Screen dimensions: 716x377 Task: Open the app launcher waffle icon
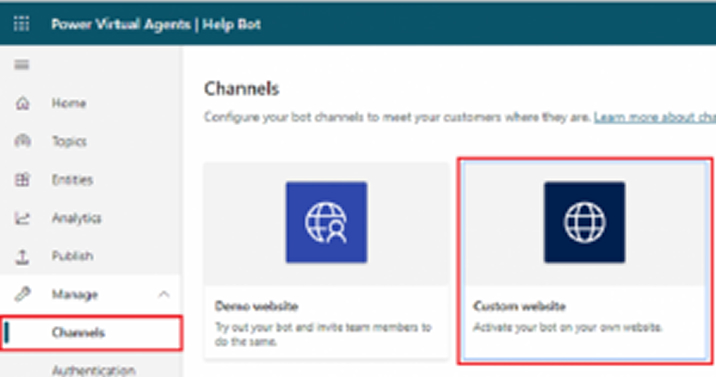click(21, 24)
